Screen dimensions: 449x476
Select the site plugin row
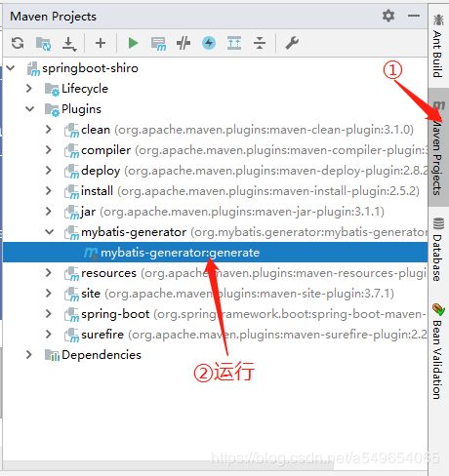[216, 294]
